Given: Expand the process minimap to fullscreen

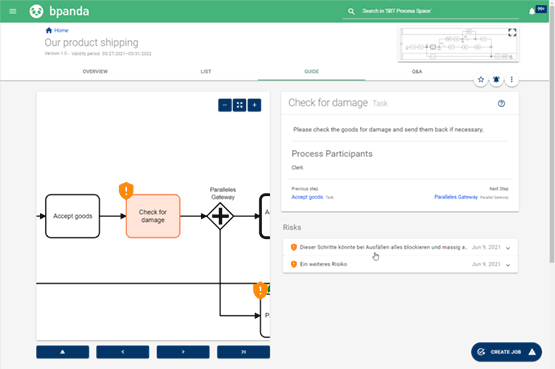Looking at the screenshot, I should pyautogui.click(x=512, y=33).
